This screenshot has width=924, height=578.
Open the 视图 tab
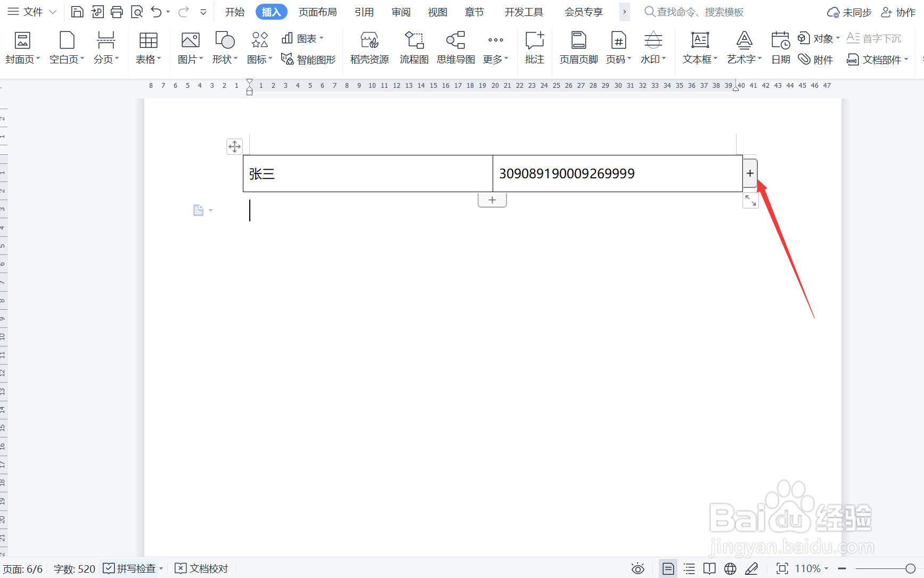coord(438,12)
